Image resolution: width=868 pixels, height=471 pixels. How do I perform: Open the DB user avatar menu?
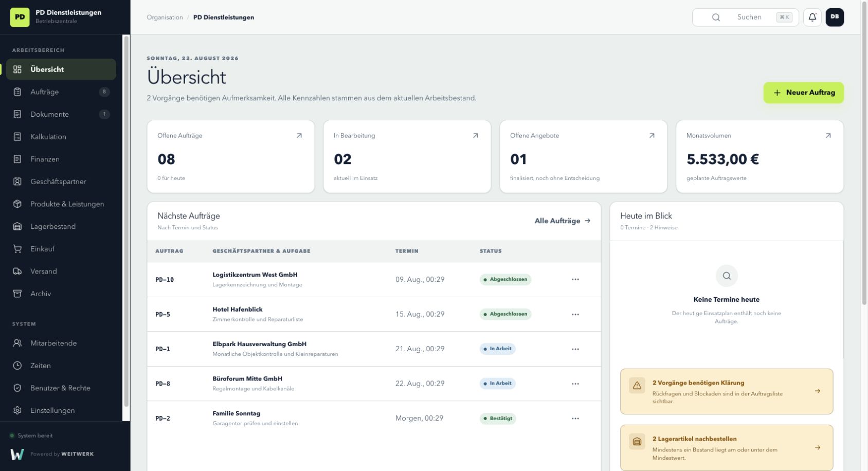(835, 17)
